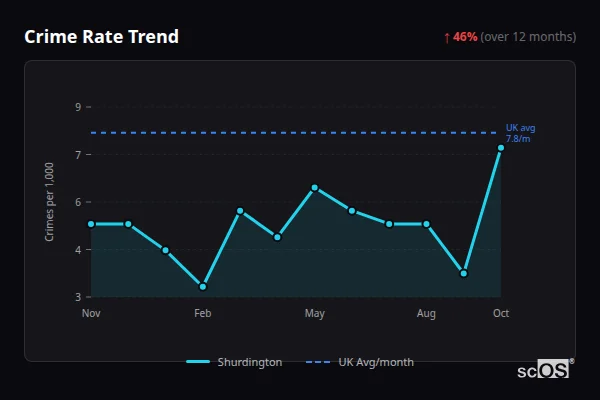The width and height of the screenshot is (600, 400).
Task: Click the January data point near 4
Action: point(165,250)
